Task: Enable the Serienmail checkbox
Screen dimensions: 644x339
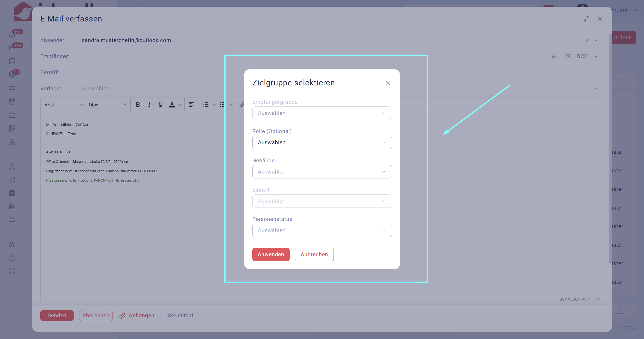Action: click(x=163, y=316)
